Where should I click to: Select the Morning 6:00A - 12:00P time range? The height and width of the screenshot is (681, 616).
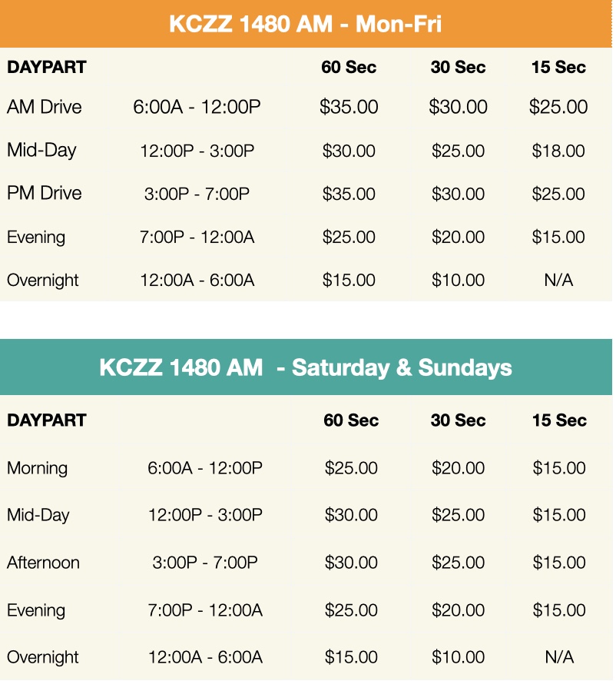click(x=205, y=468)
